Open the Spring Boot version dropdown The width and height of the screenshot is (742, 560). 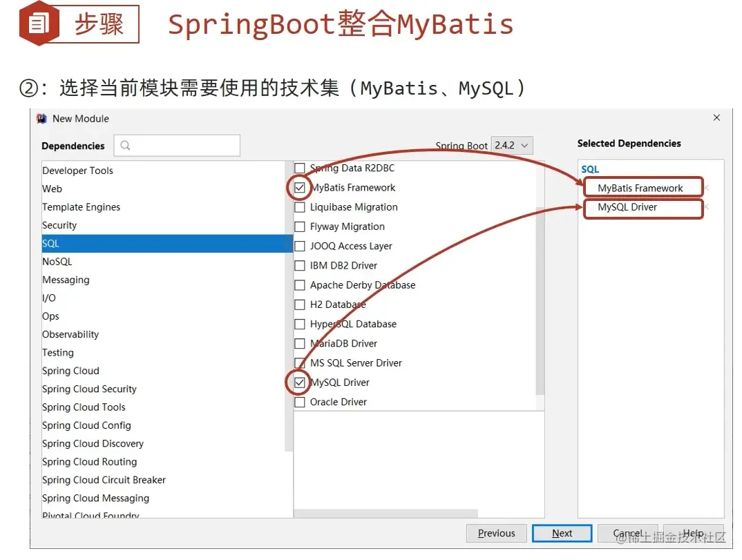tap(511, 145)
